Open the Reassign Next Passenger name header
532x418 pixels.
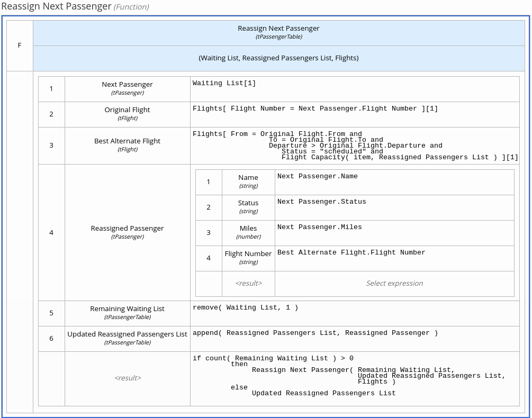(x=278, y=32)
